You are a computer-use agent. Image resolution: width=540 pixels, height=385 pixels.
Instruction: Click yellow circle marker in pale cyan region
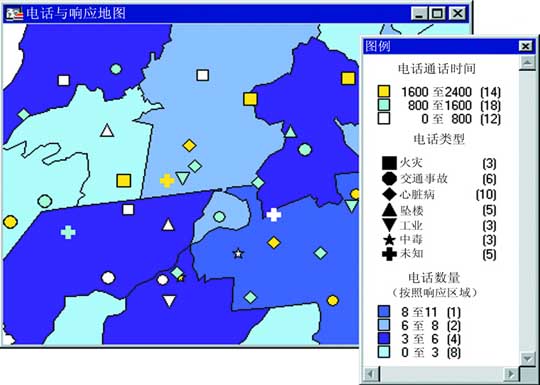pos(10,222)
